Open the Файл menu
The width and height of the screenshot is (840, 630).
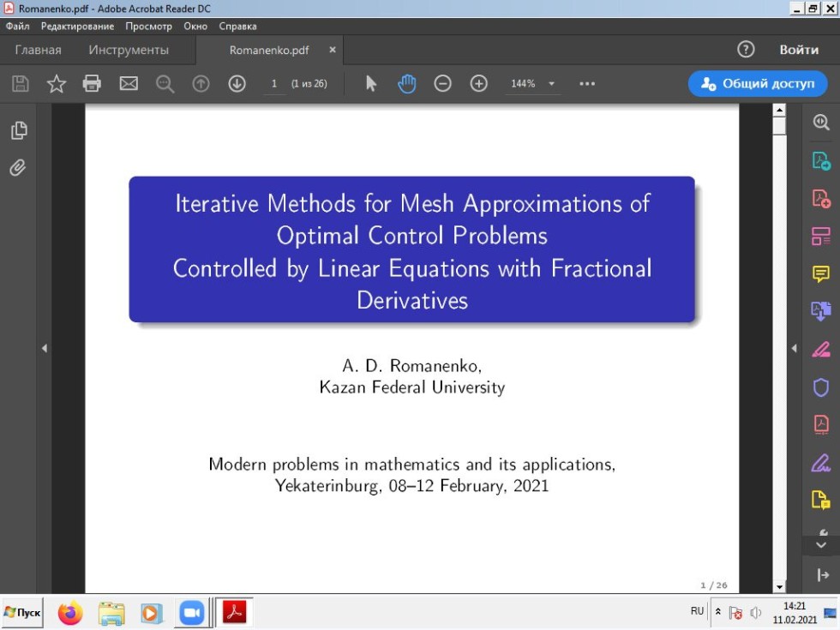click(17, 27)
